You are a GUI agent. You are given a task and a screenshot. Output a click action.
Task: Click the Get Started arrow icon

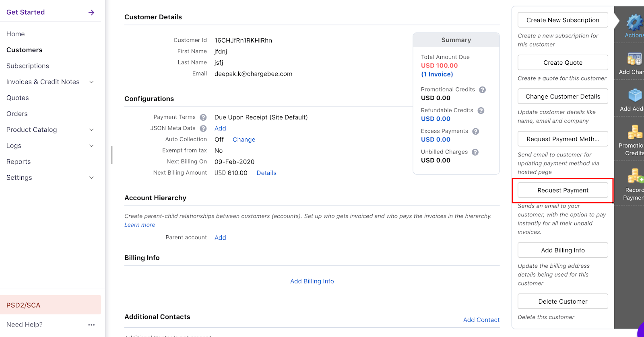91,12
